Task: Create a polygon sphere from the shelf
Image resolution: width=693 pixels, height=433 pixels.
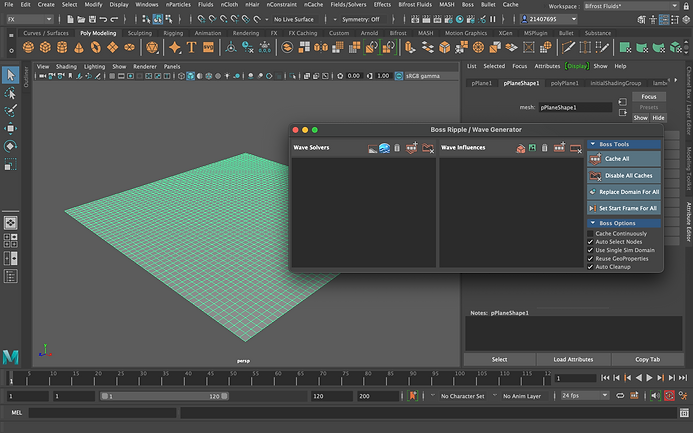Action: pyautogui.click(x=28, y=47)
